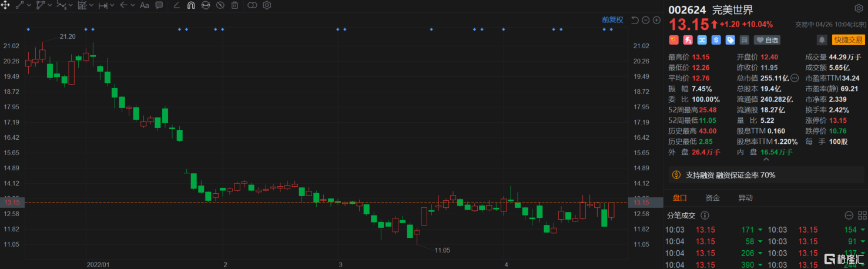Image resolution: width=868 pixels, height=269 pixels.
Task: Open arrow annotation tool dropdown arrow
Action: (133, 5)
